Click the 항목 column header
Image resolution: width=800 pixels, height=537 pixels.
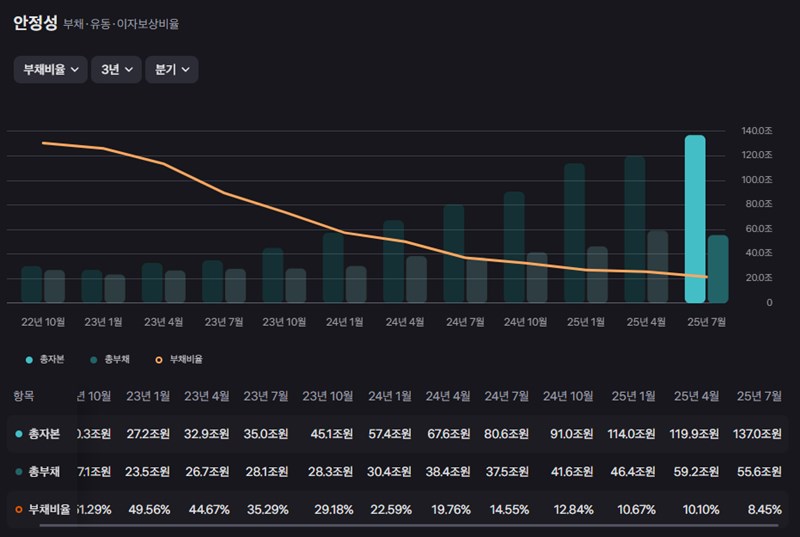(x=23, y=396)
